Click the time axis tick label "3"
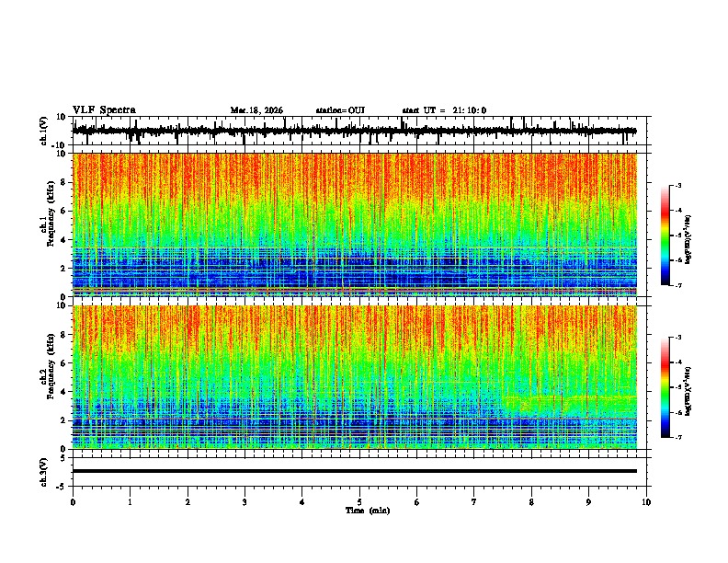This screenshot has height=563, width=728. tap(245, 502)
